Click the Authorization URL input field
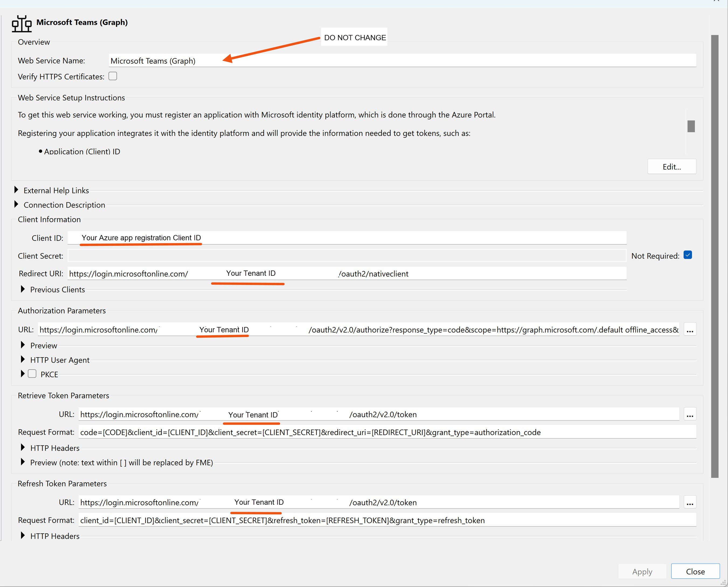This screenshot has width=728, height=587. click(358, 329)
